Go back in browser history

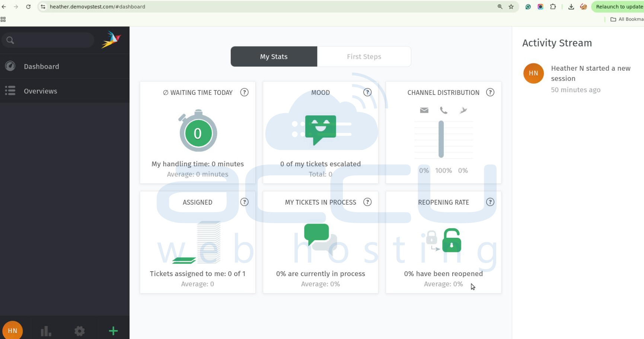(4, 7)
